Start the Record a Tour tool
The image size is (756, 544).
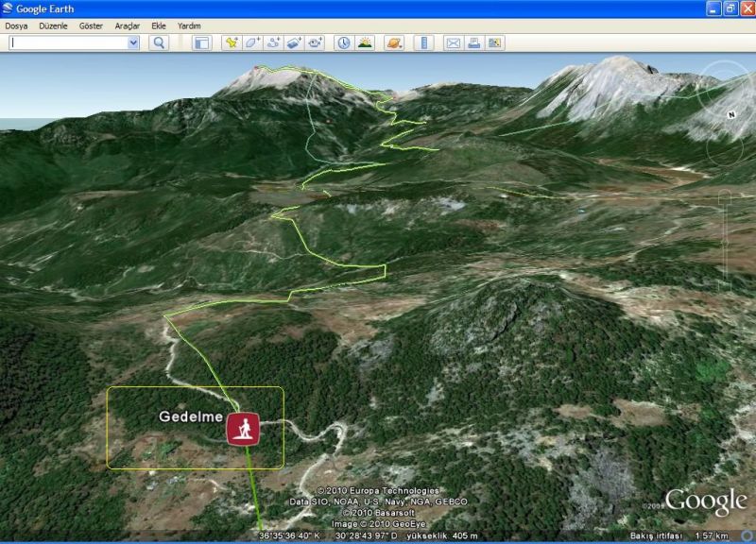coord(315,42)
